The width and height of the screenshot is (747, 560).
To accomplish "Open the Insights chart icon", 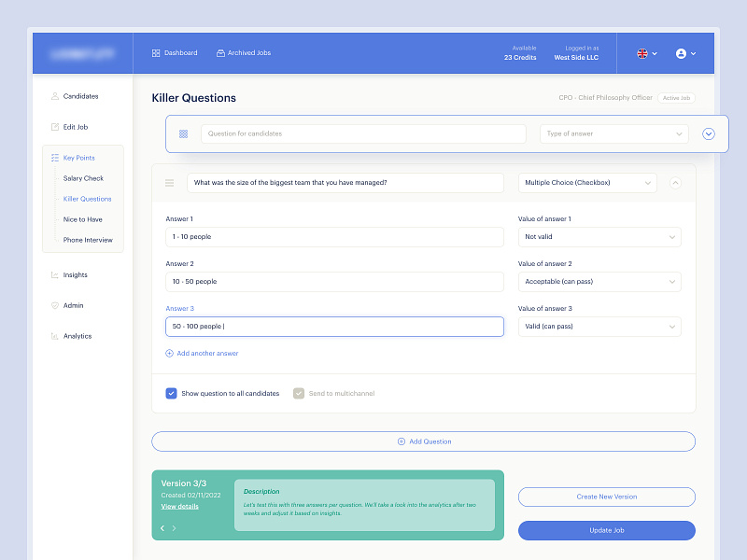I will [x=56, y=274].
